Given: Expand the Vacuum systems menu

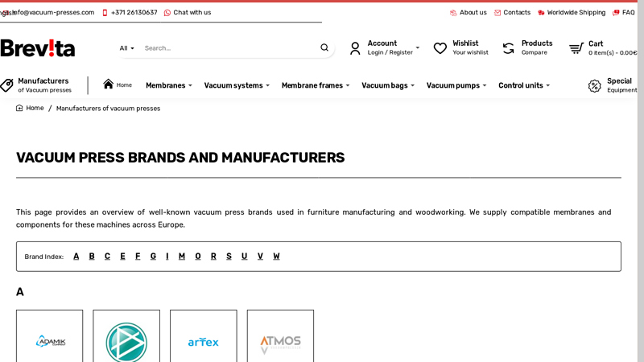Looking at the screenshot, I should (237, 85).
